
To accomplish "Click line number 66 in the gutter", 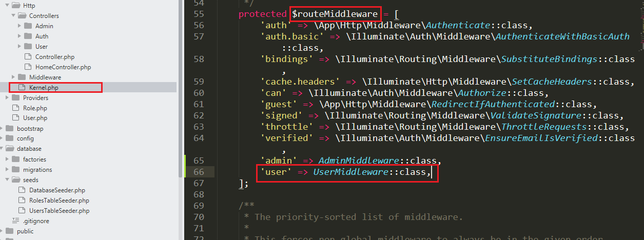I will (x=198, y=172).
